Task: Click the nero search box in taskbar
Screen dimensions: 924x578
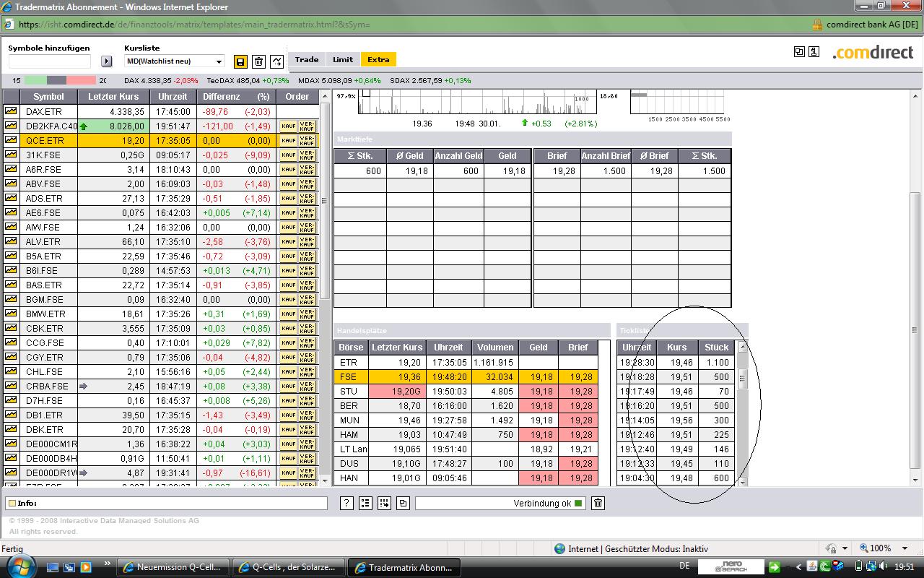Action: click(x=731, y=567)
